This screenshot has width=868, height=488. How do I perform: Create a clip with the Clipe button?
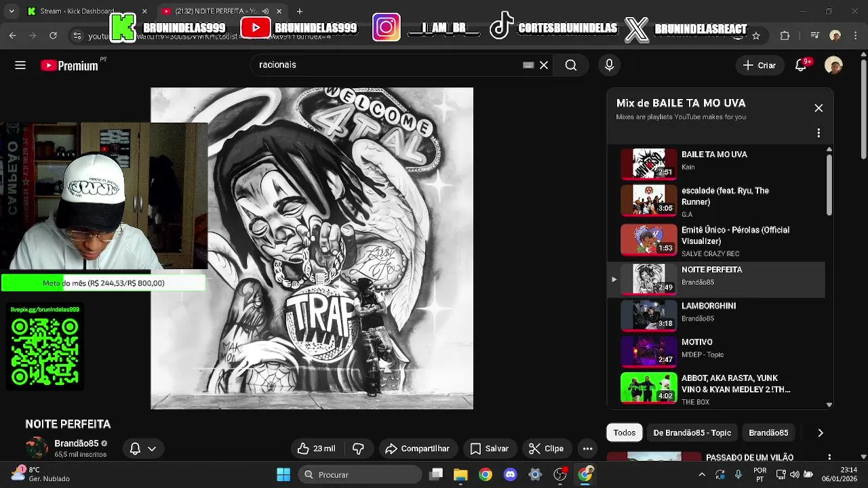tap(546, 449)
